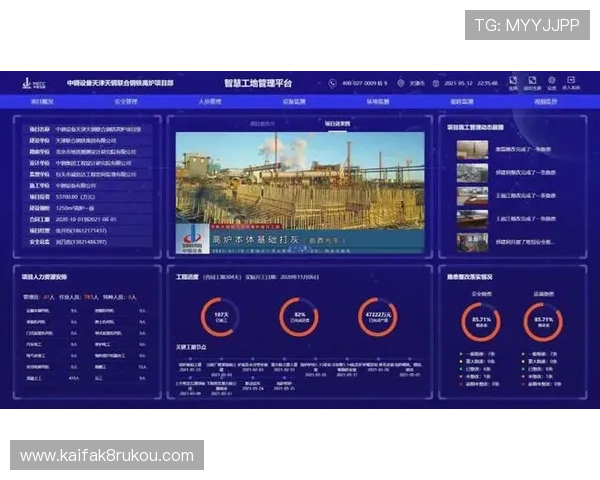Open the 安全管理 navigation tab
The image size is (600, 480).
(x=126, y=102)
